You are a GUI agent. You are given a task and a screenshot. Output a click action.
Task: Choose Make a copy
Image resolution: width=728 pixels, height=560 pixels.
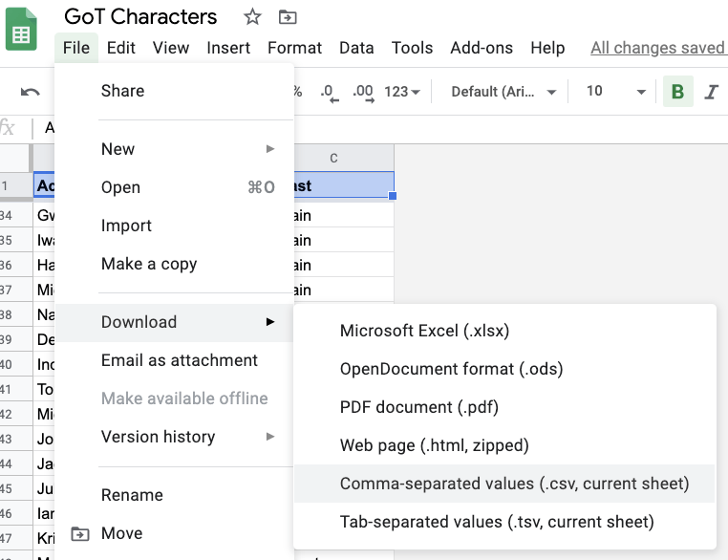[174, 264]
